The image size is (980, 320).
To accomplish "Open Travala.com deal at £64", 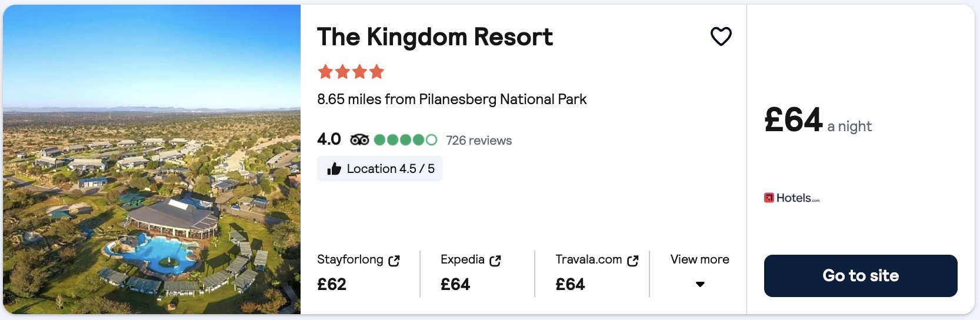I will pyautogui.click(x=597, y=274).
